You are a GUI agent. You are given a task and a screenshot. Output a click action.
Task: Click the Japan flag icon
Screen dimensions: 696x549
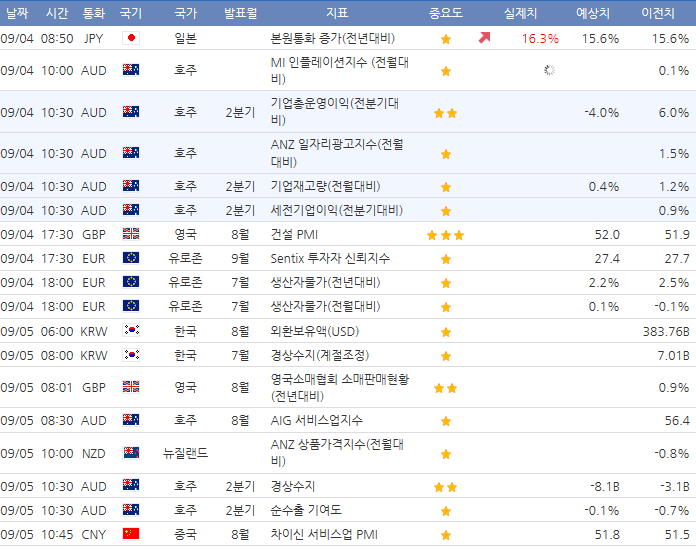[131, 38]
